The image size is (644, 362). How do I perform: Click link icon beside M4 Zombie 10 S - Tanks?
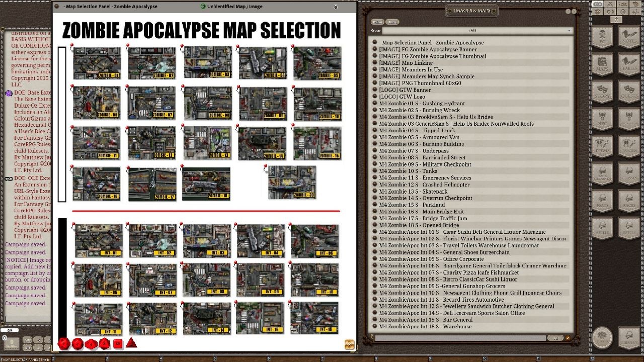tap(375, 171)
